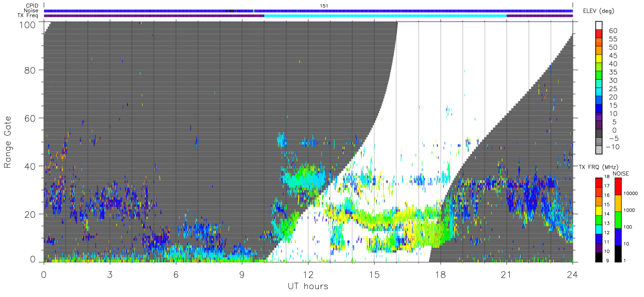The width and height of the screenshot is (644, 297).
Task: Click the 9 label on the TX FRQ legend
Action: (608, 260)
